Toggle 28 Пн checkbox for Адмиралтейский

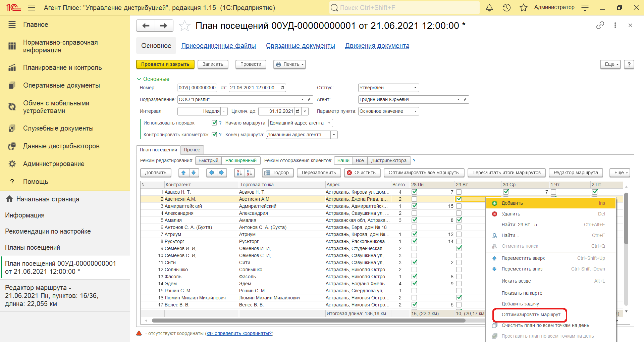tap(414, 206)
